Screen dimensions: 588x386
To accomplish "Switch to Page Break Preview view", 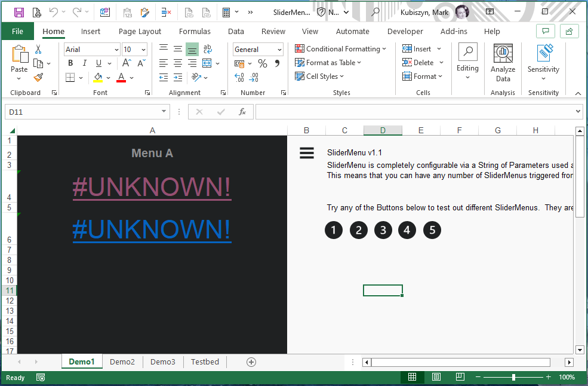I will tap(460, 377).
